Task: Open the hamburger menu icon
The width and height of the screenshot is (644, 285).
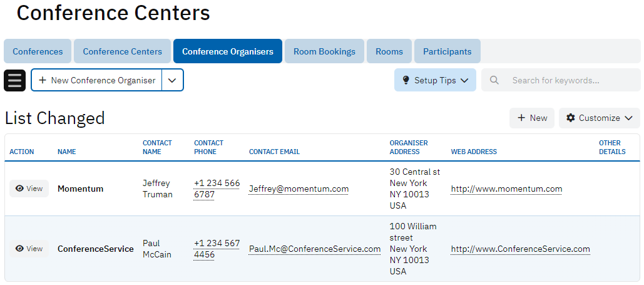Action: (15, 80)
